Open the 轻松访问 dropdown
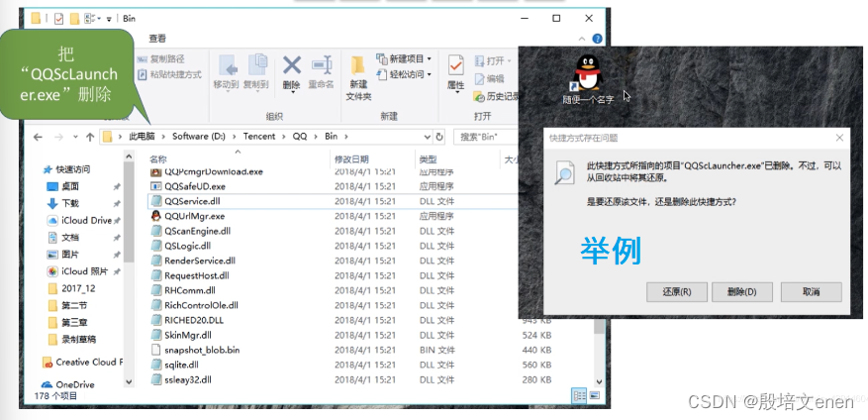 pyautogui.click(x=404, y=74)
